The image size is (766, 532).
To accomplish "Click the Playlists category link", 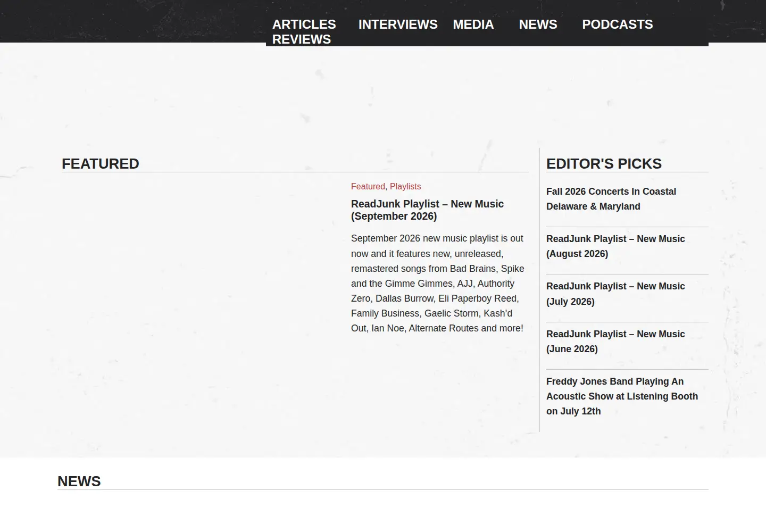I will pos(405,186).
